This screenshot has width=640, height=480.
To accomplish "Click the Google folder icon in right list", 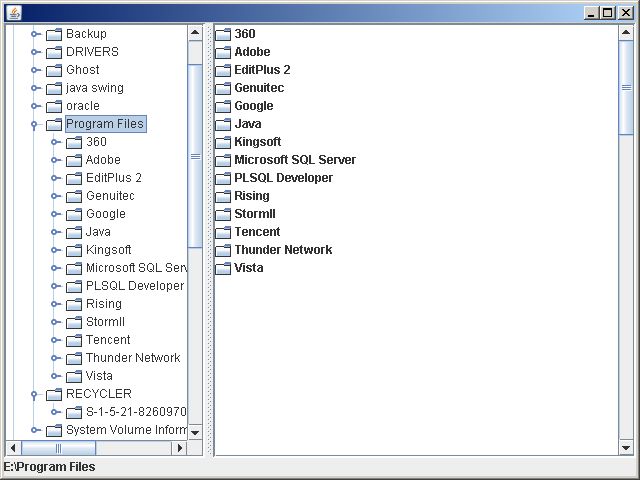I will tap(223, 106).
